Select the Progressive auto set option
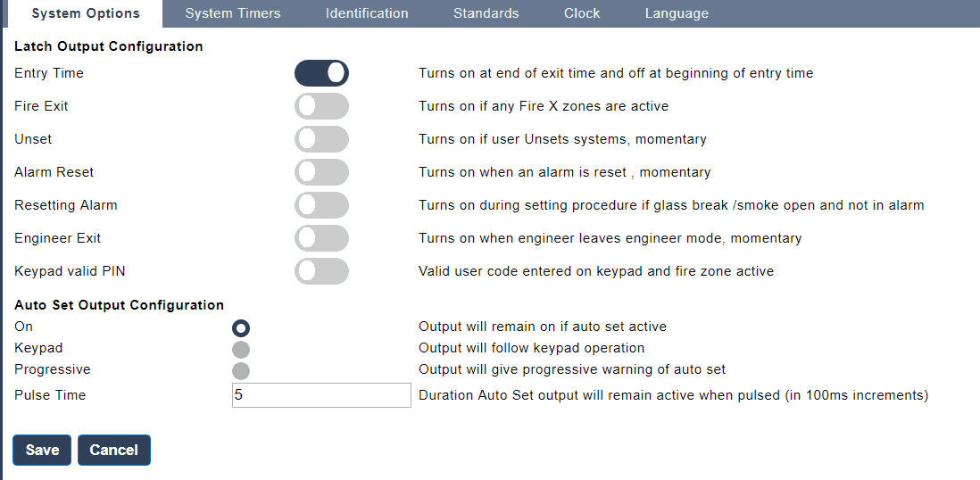This screenshot has width=980, height=480. (241, 370)
